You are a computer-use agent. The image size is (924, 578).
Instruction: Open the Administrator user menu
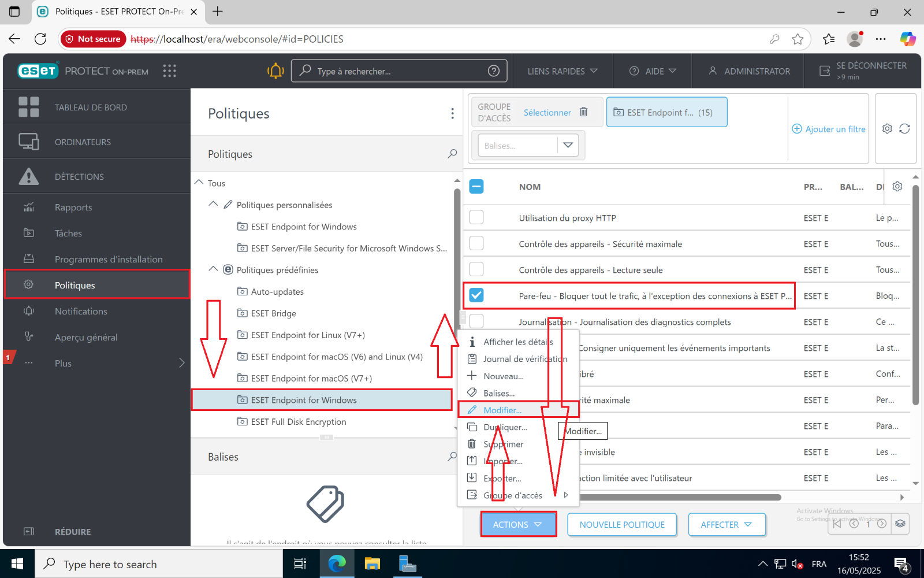pyautogui.click(x=749, y=71)
